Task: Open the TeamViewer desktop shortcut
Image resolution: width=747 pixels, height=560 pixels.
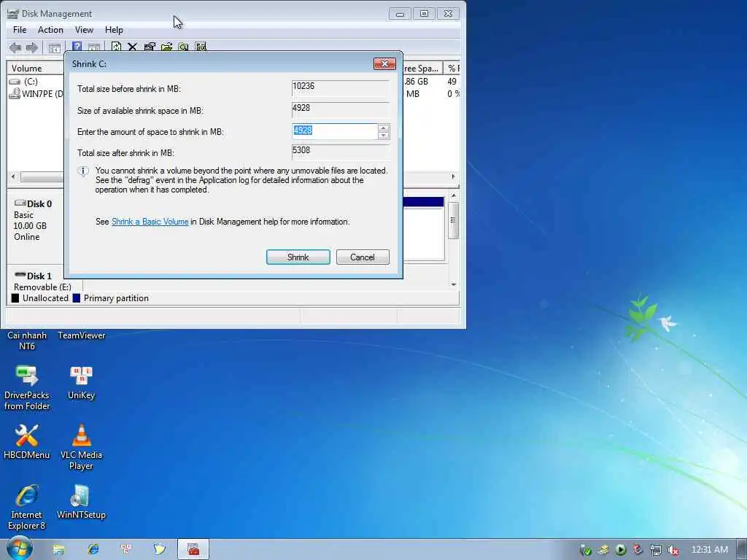Action: tap(82, 335)
